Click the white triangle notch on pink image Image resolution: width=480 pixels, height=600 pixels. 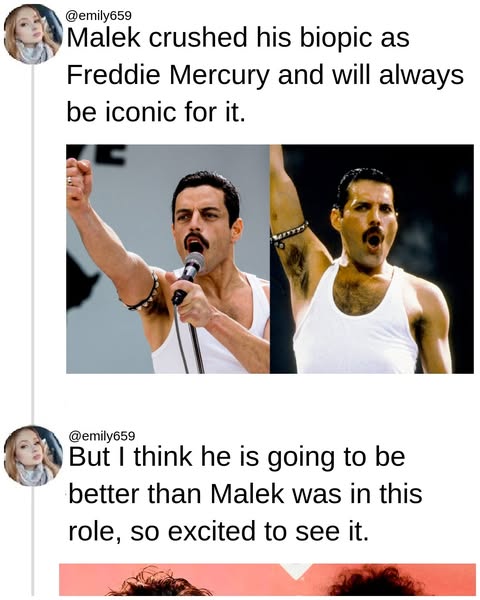(296, 571)
